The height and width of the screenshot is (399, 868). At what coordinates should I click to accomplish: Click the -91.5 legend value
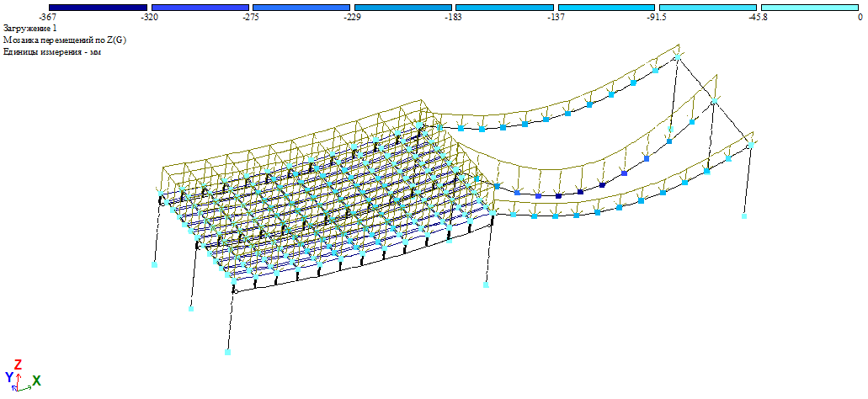tap(657, 17)
